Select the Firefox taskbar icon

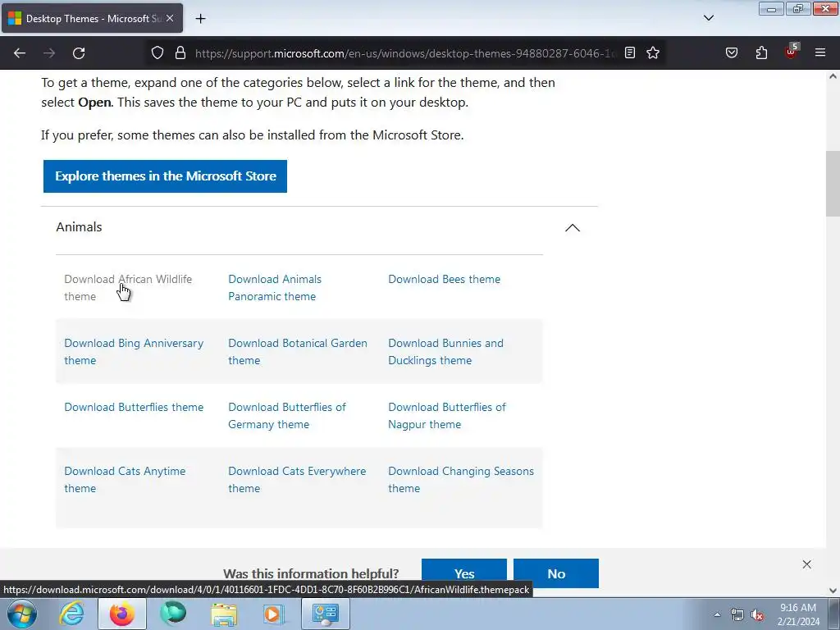tap(122, 614)
